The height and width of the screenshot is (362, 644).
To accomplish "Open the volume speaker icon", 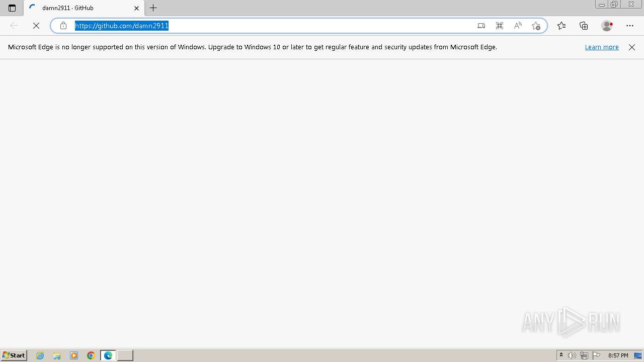I will point(572,355).
